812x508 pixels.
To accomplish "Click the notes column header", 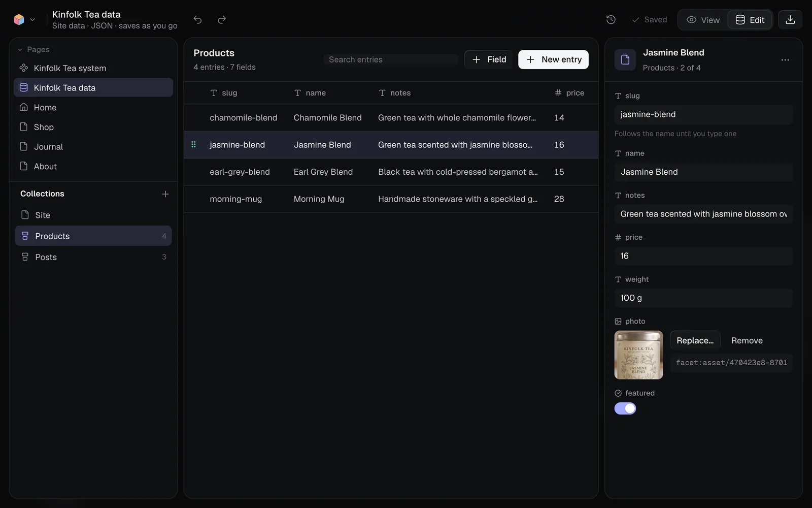I will tap(394, 93).
